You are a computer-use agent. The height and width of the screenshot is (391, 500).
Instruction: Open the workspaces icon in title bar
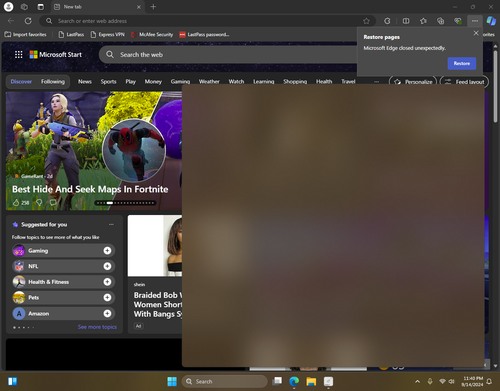pos(24,7)
